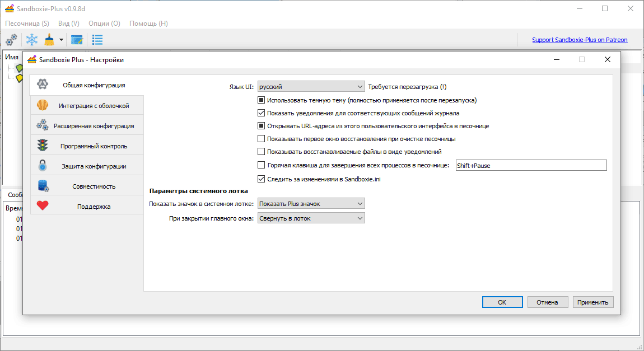Open Программный контроль tab

pyautogui.click(x=87, y=146)
